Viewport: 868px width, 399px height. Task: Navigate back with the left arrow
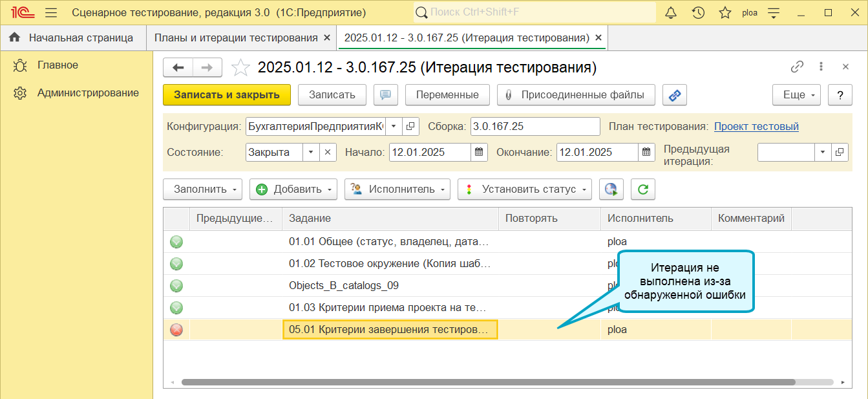pyautogui.click(x=178, y=67)
